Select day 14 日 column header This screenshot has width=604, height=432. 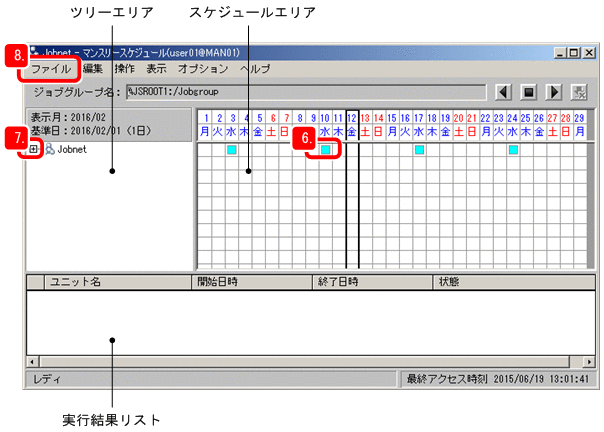[x=379, y=125]
